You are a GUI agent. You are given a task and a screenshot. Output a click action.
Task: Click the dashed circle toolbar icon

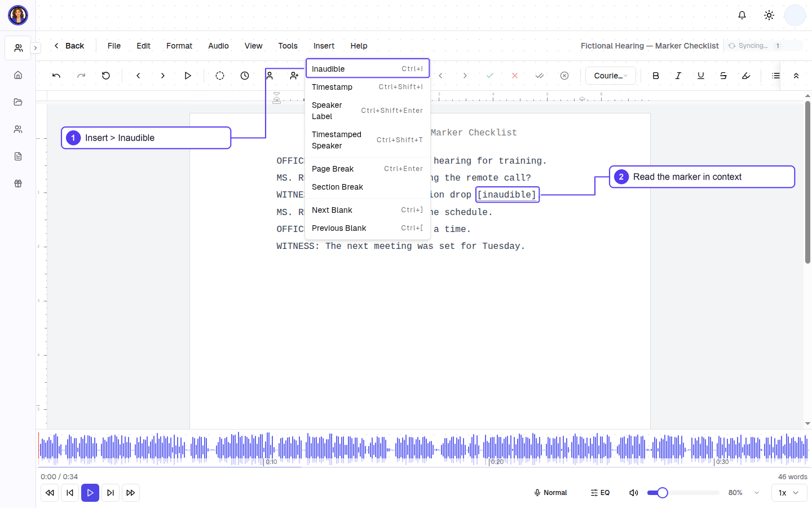pos(220,76)
